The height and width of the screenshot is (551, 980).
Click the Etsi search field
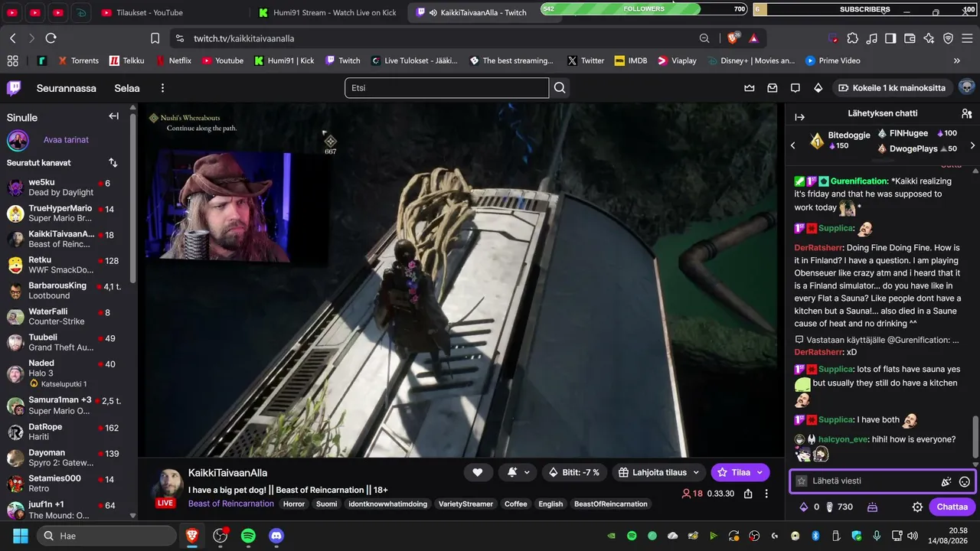click(447, 88)
